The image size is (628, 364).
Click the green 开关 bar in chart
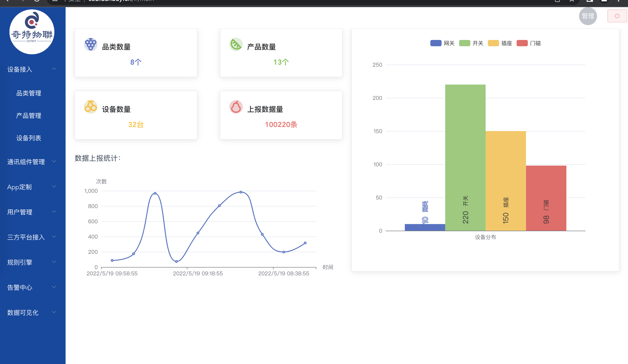[465, 149]
